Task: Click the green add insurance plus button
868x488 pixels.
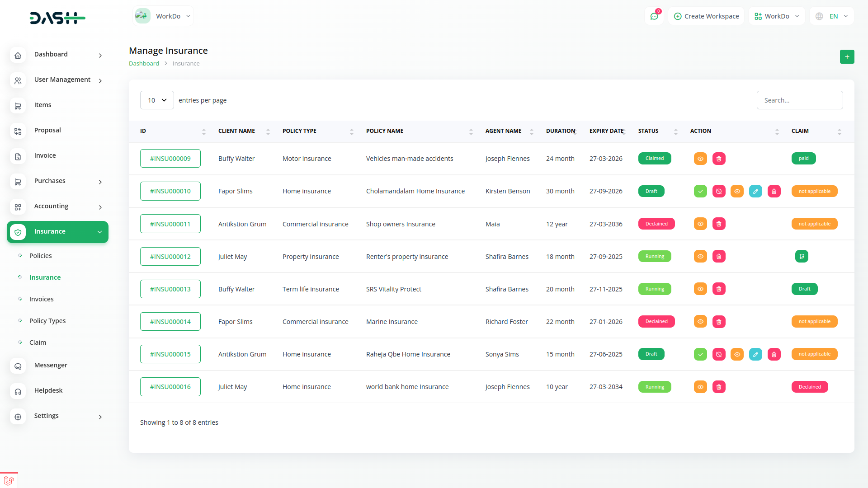Action: [x=847, y=57]
